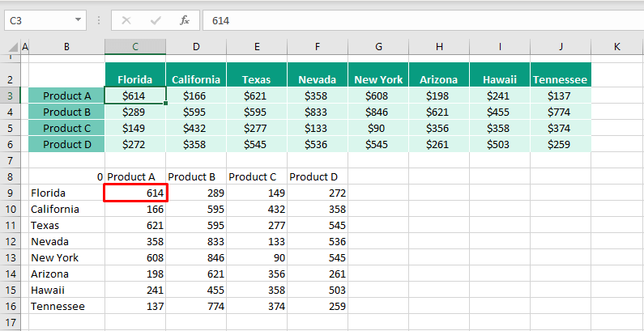Click the Florida green header cell
644x331 pixels.
pyautogui.click(x=135, y=79)
